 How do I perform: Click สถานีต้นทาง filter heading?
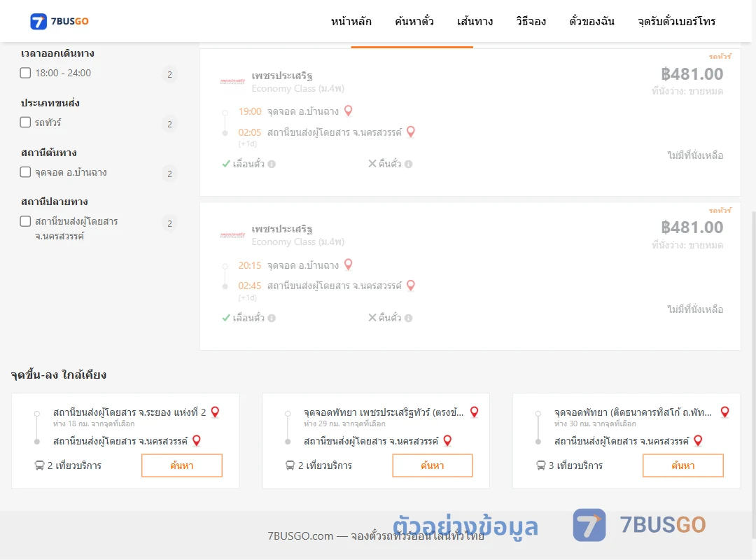49,153
